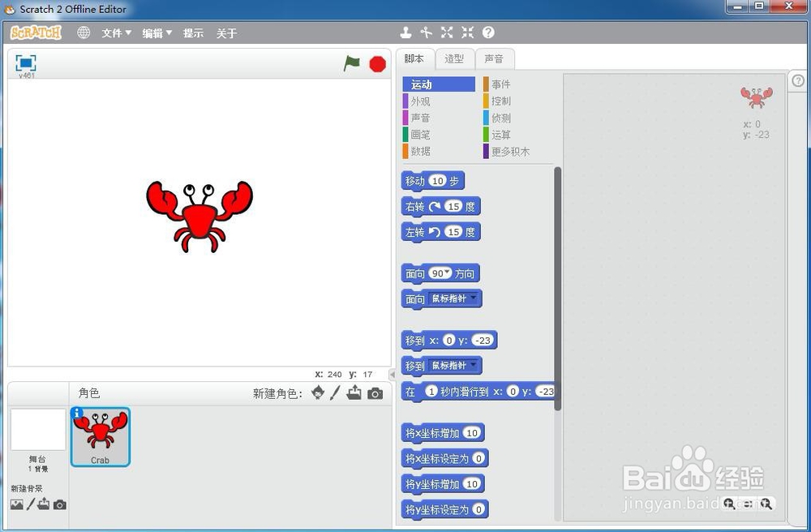Upload backdrop from file
Image resolution: width=811 pixels, height=532 pixels.
pos(44,504)
